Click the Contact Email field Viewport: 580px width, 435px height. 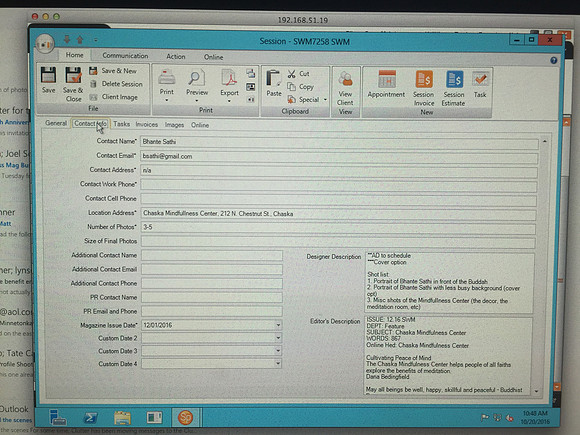[339, 157]
